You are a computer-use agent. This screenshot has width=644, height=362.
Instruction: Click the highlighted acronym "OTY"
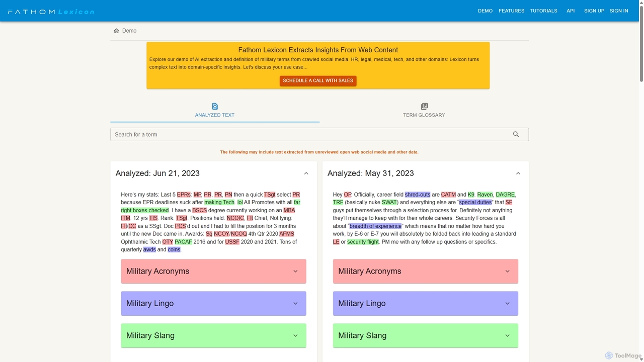(168, 242)
